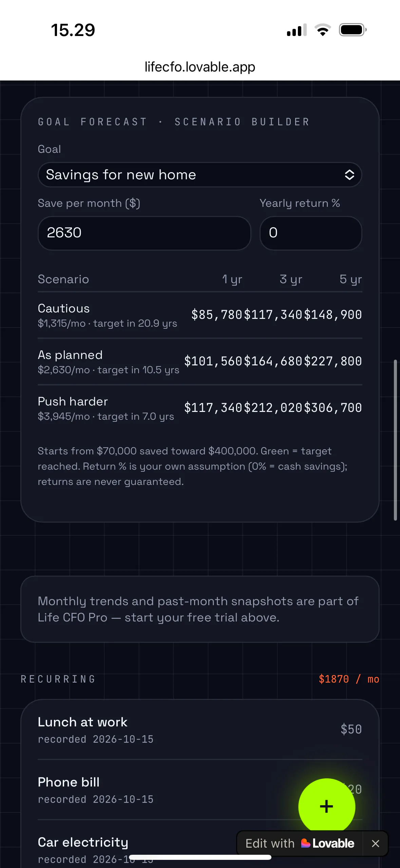Select the Savings for new home combo box
The width and height of the screenshot is (400, 868).
point(200,175)
